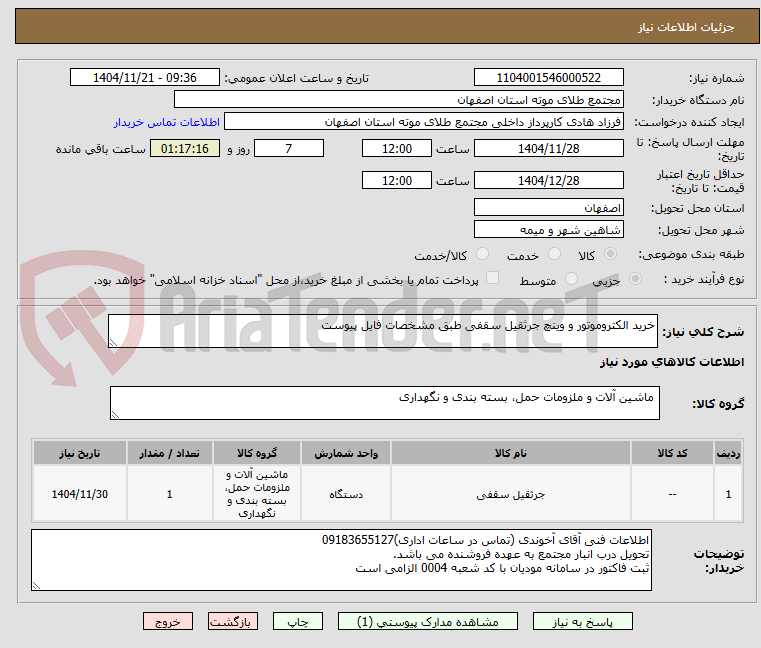Click the price validity date 1404/12/28

point(548,181)
